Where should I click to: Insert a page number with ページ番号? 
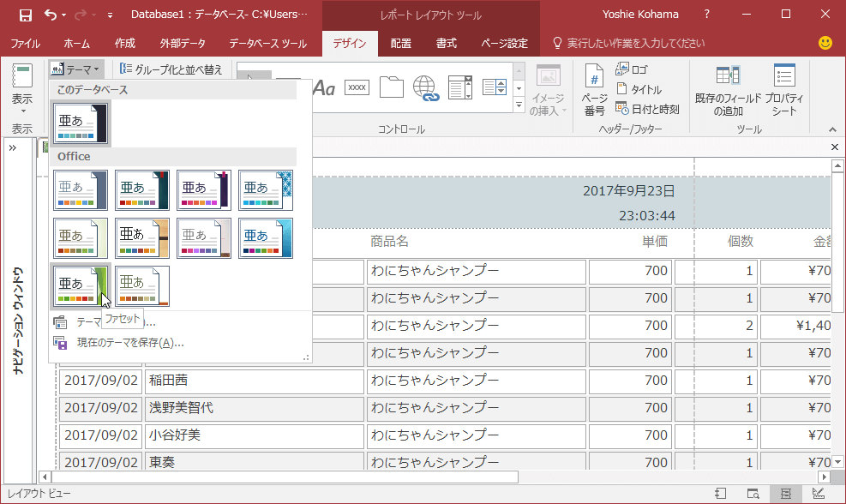pos(594,90)
